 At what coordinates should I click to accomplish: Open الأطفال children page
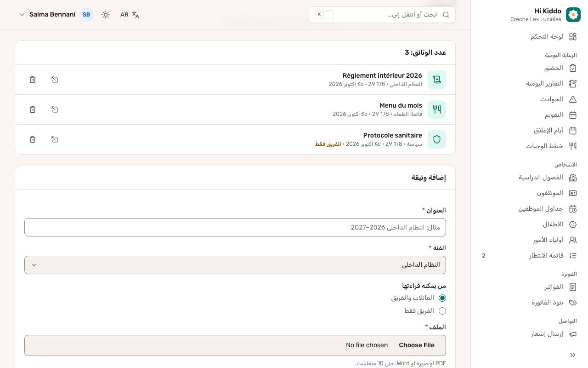pyautogui.click(x=529, y=224)
